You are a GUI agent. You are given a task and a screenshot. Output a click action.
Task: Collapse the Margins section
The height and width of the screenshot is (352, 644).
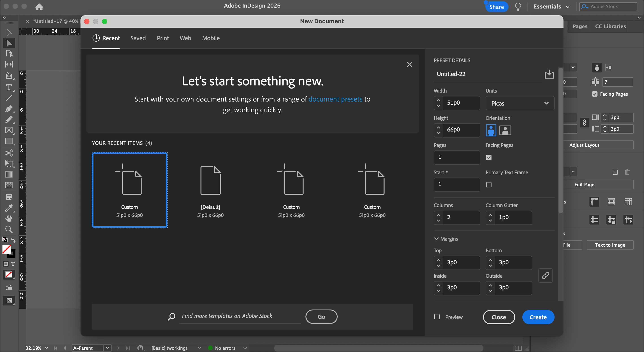click(x=436, y=239)
